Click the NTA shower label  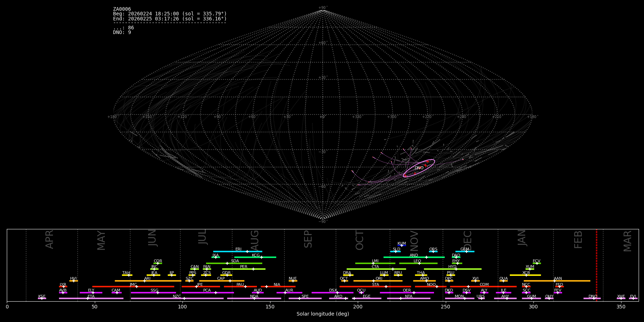point(409,297)
